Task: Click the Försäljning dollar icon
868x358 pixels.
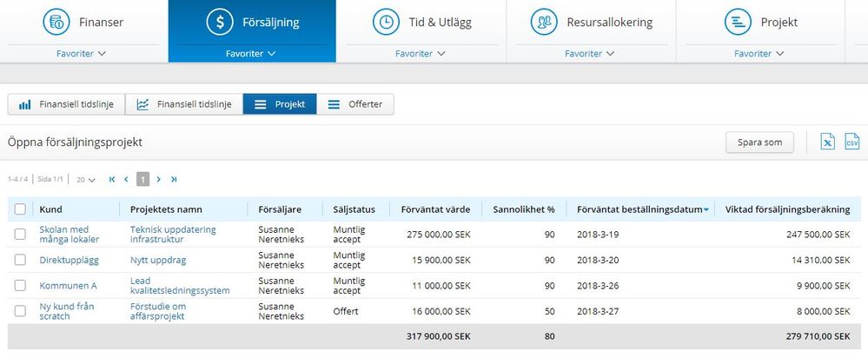Action: pos(220,22)
